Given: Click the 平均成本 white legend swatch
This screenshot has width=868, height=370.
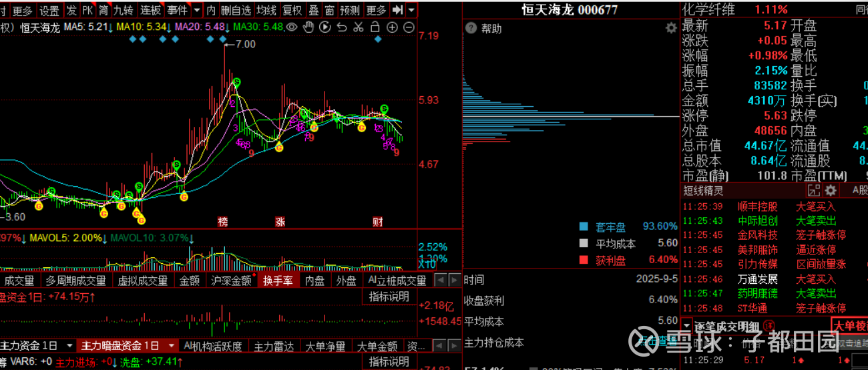Looking at the screenshot, I should [x=584, y=244].
